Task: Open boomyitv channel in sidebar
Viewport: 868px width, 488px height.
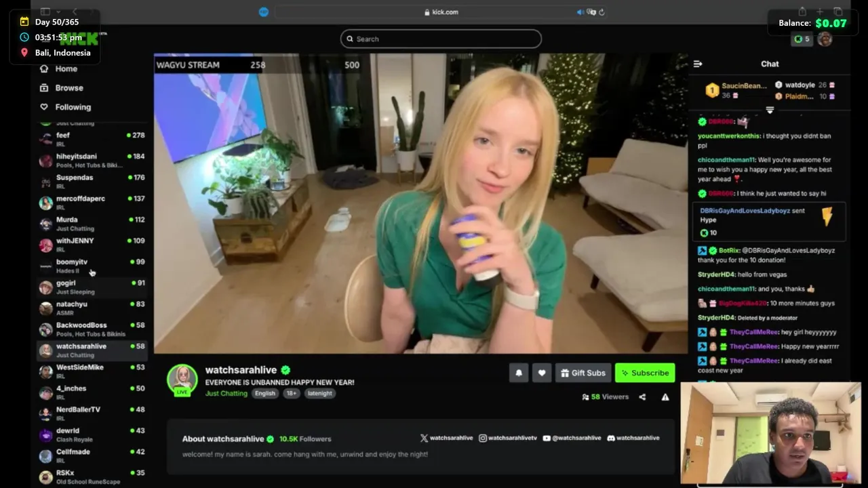Action: point(92,266)
